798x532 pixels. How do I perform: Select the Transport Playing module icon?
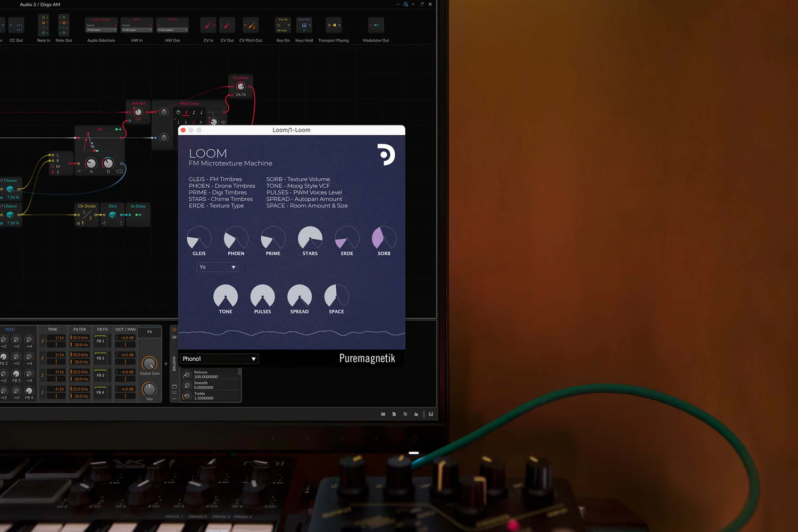pos(334,25)
